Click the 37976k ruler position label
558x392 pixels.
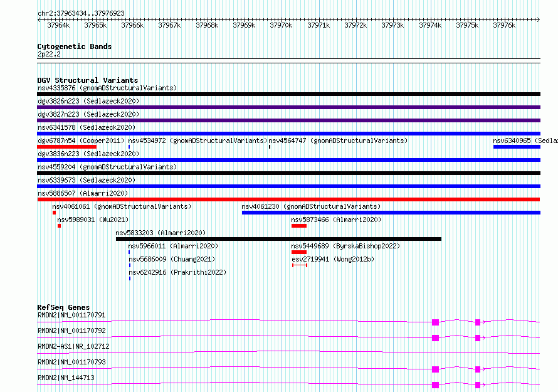click(504, 25)
